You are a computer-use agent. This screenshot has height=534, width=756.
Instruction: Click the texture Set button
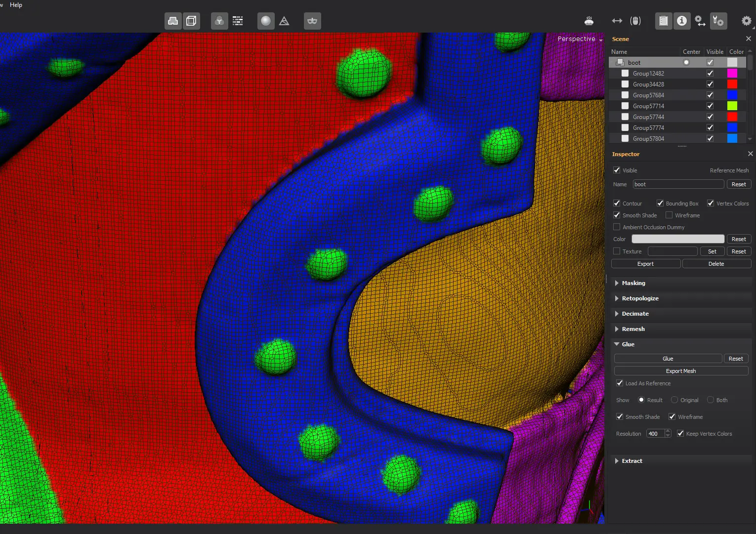click(712, 251)
